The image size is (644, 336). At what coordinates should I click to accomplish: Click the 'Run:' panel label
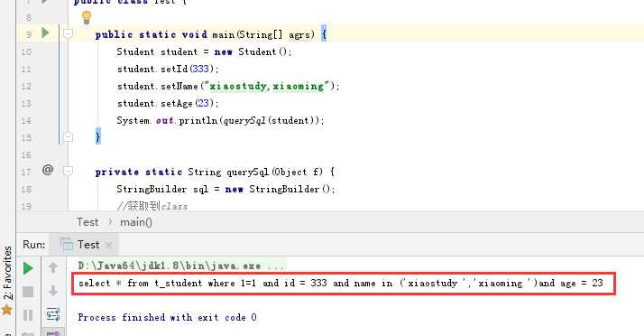pos(34,245)
